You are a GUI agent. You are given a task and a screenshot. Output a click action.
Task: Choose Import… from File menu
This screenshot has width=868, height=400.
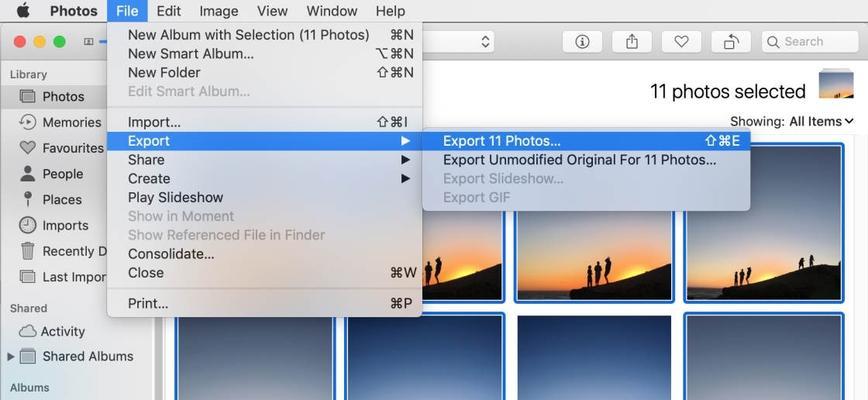[x=264, y=122]
